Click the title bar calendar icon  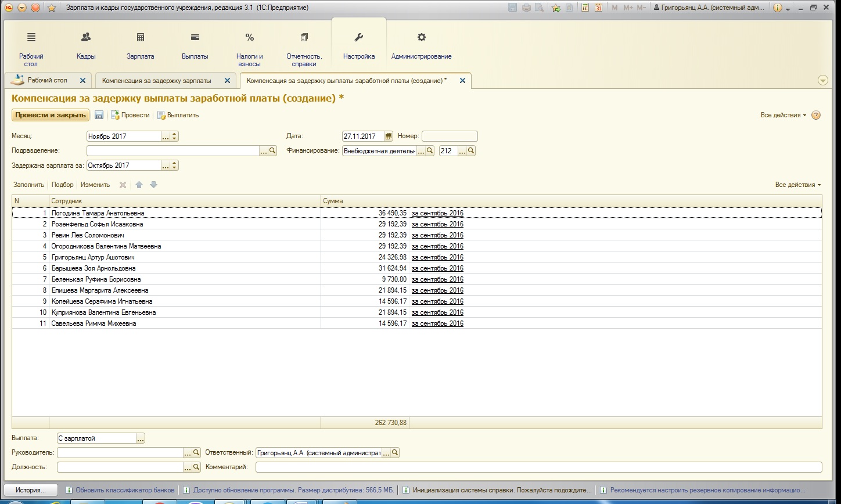[598, 8]
